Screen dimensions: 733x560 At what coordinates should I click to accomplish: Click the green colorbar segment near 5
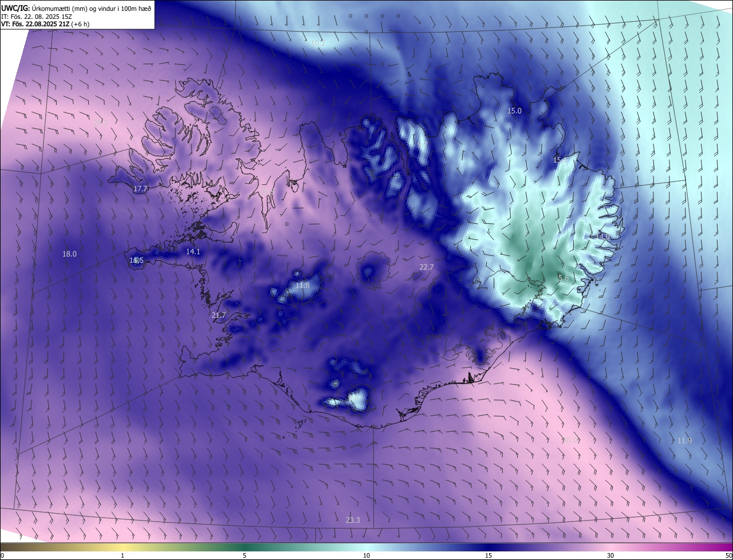point(245,547)
